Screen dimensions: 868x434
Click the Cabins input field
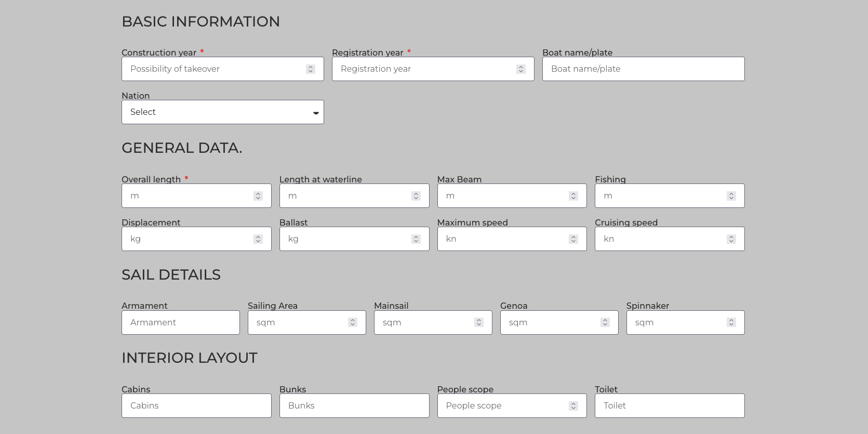(196, 406)
